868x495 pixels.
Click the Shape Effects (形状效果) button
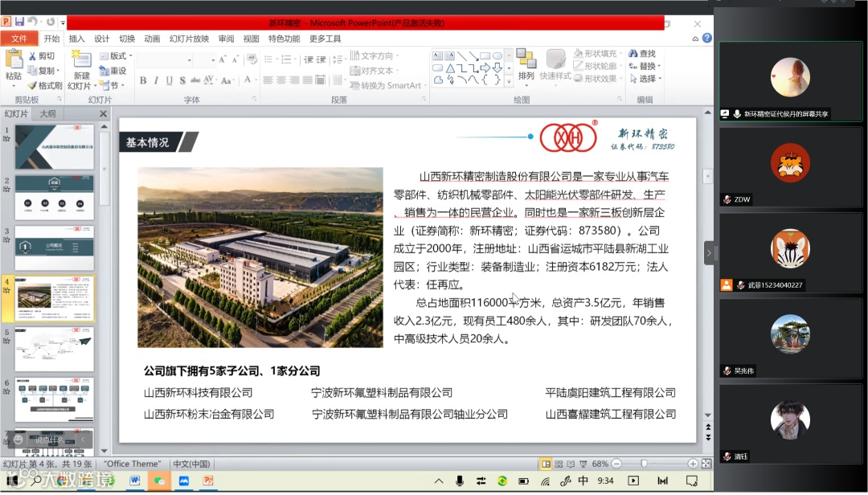coord(598,79)
